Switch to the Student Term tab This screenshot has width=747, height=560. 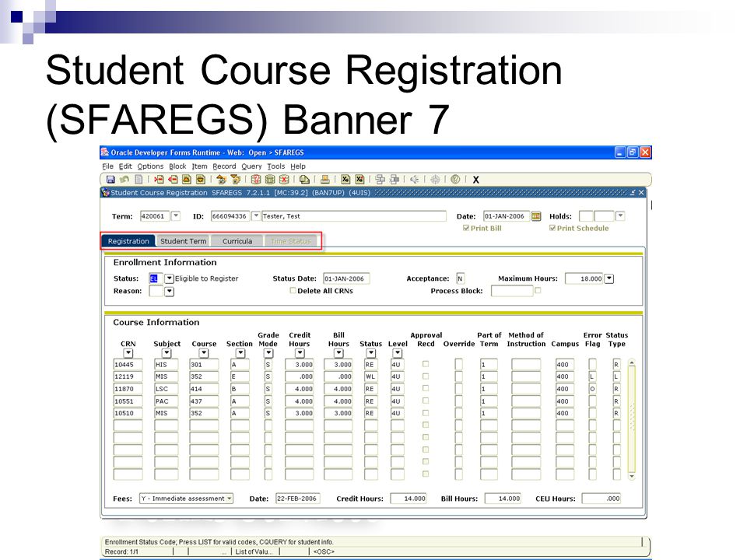(184, 241)
